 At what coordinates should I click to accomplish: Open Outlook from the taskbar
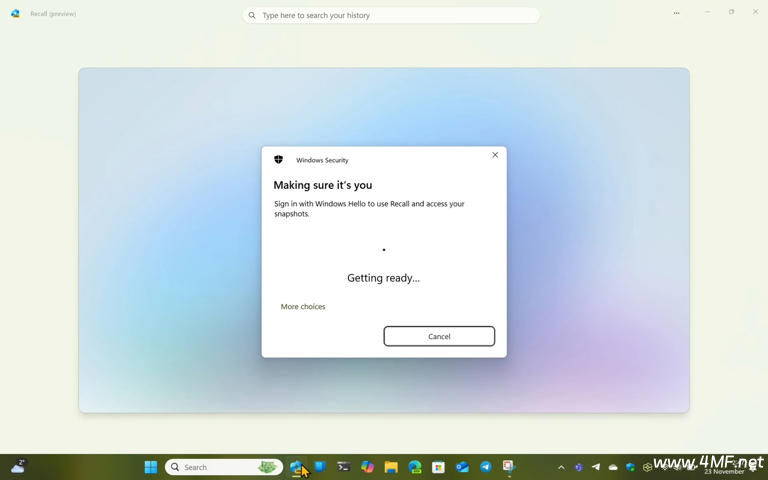pos(462,467)
